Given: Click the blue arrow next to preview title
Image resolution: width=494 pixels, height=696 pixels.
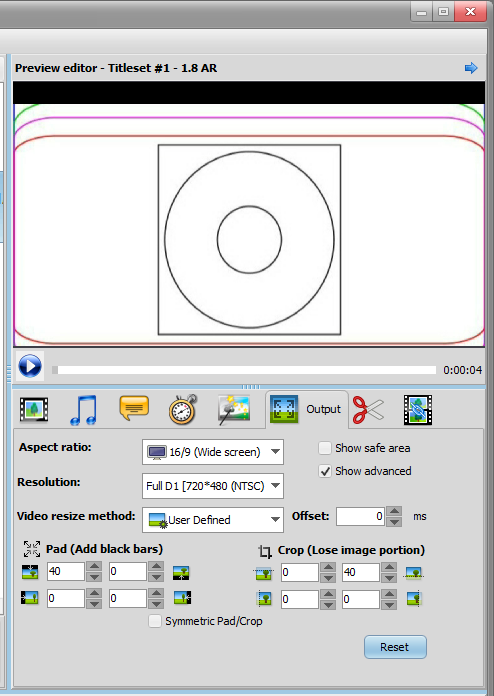Looking at the screenshot, I should click(471, 68).
